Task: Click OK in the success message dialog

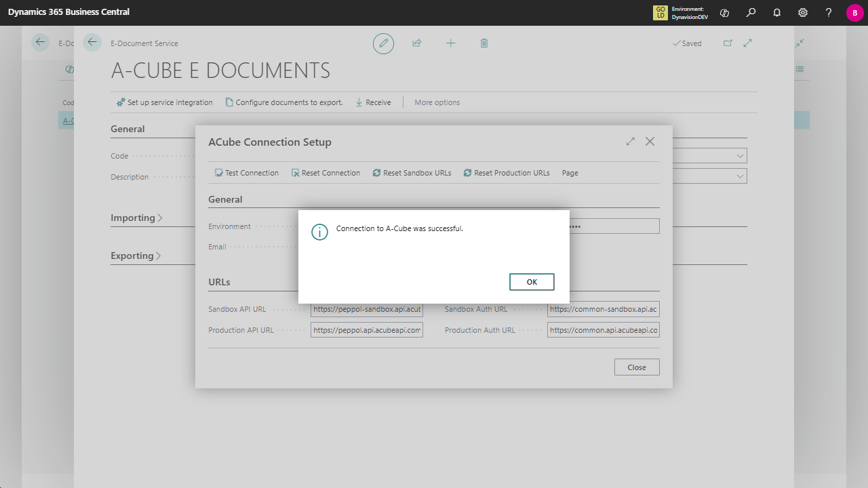Action: coord(532,282)
